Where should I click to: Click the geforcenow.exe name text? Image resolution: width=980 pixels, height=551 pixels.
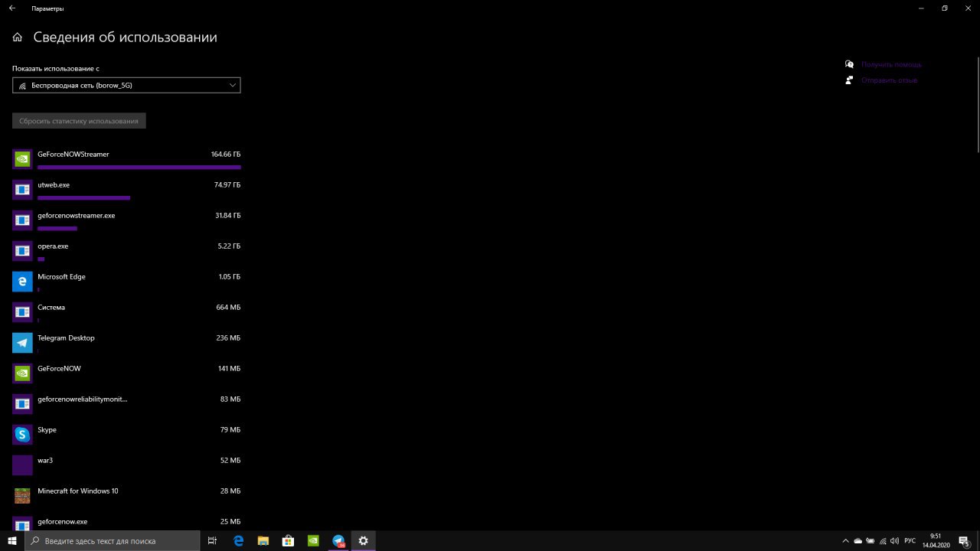62,522
